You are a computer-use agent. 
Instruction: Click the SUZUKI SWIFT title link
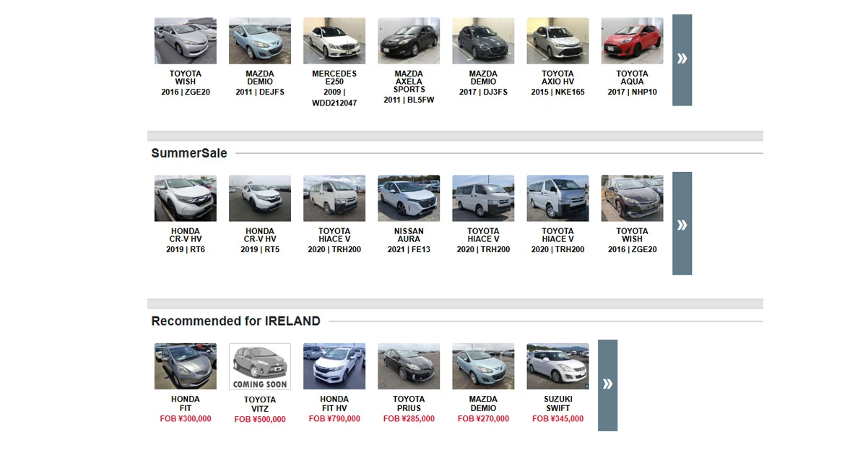click(557, 403)
